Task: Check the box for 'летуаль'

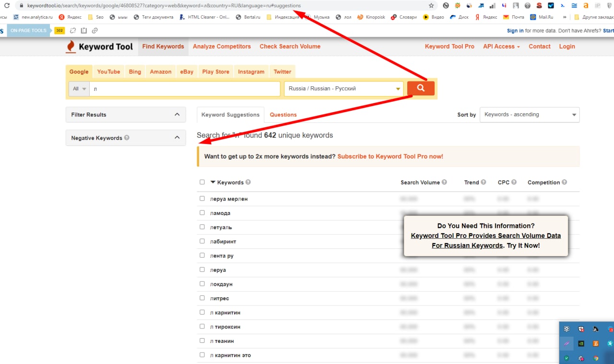Action: [x=202, y=227]
